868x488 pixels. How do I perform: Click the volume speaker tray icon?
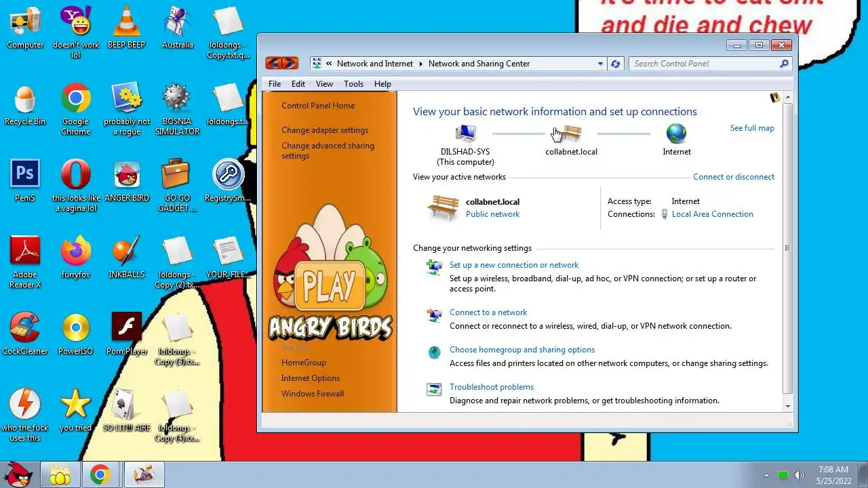[800, 475]
